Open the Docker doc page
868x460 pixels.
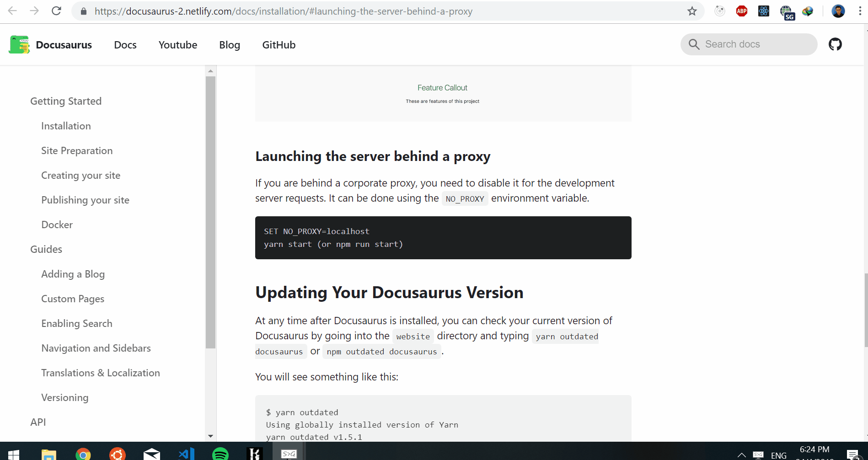pyautogui.click(x=57, y=225)
